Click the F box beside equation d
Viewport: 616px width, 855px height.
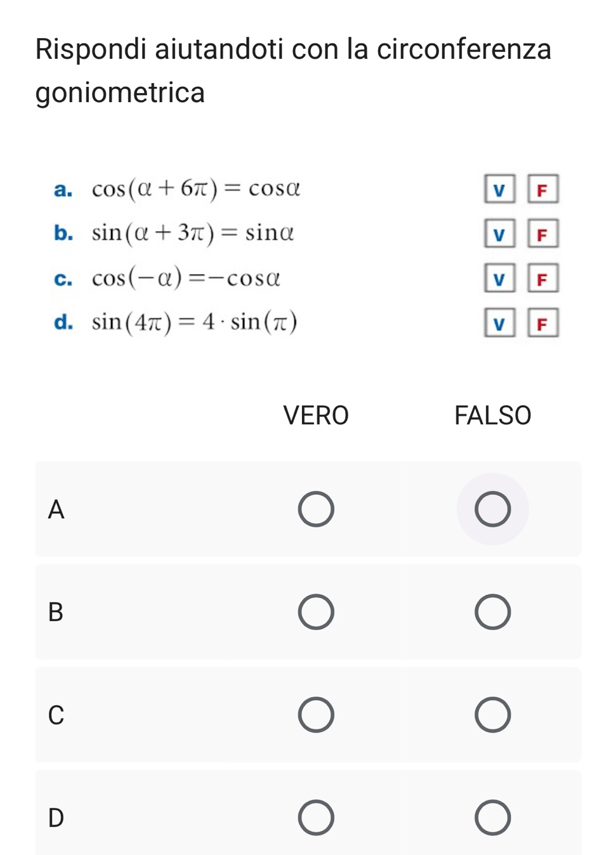click(x=542, y=323)
